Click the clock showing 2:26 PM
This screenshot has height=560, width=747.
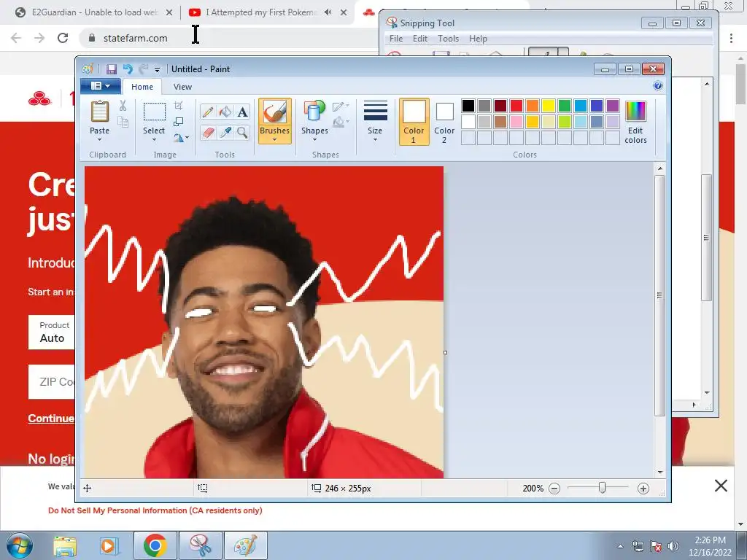tap(710, 540)
